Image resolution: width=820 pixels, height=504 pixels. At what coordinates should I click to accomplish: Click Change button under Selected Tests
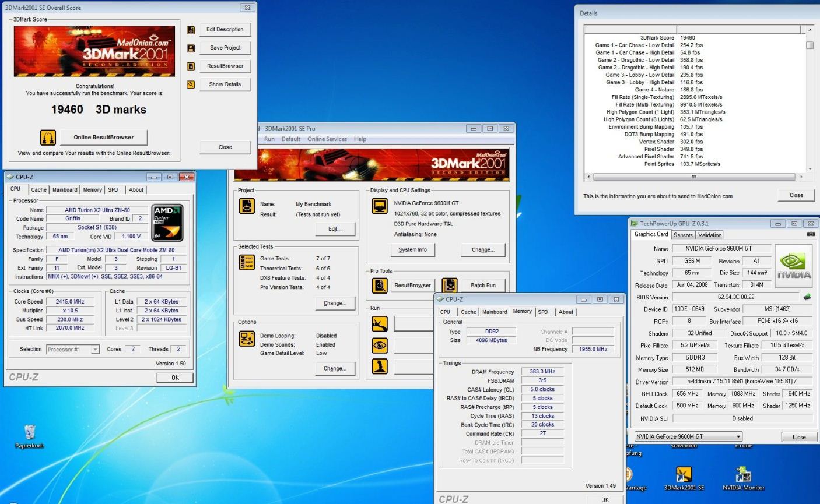[x=335, y=304]
